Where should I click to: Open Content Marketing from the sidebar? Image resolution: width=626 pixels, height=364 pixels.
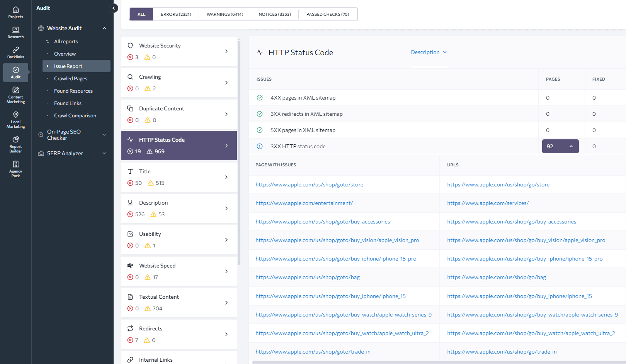coord(15,95)
